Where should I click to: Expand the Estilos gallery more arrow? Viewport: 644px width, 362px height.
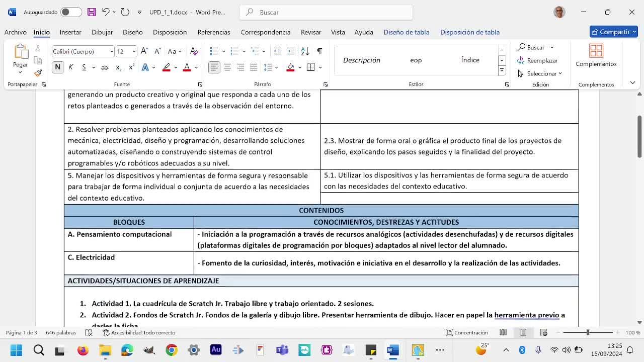pyautogui.click(x=502, y=71)
